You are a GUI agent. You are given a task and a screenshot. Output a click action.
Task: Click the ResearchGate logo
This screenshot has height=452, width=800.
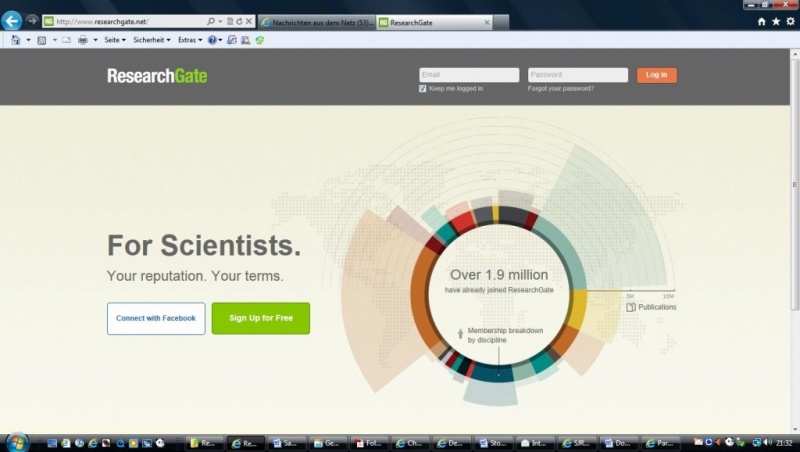(157, 76)
